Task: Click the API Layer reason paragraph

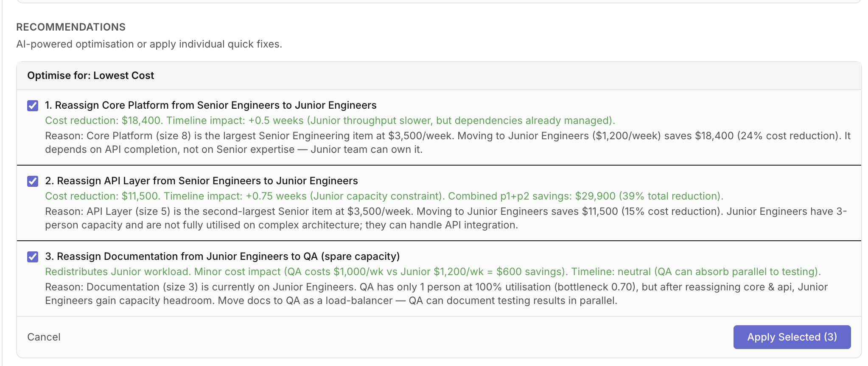Action: point(445,218)
